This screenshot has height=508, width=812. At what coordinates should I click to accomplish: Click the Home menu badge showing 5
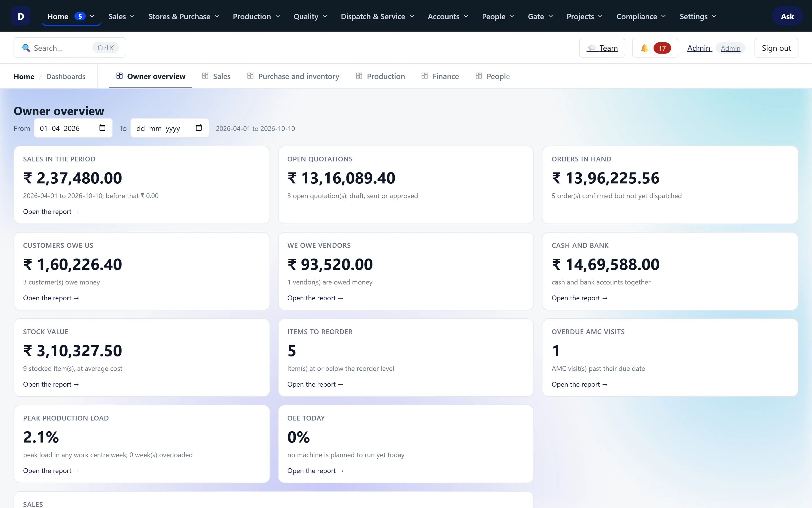(x=80, y=16)
